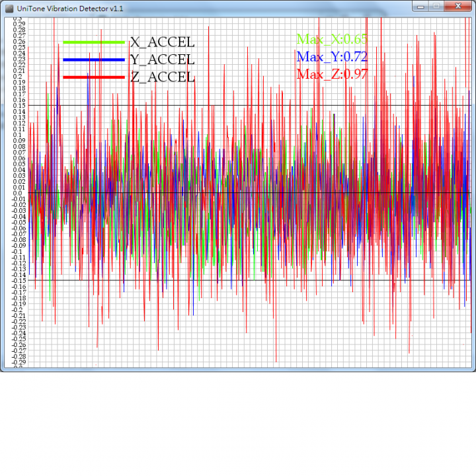Click the UniTone Vibration Detector app icon
Image resolution: width=476 pixels, height=476 pixels.
(9, 9)
